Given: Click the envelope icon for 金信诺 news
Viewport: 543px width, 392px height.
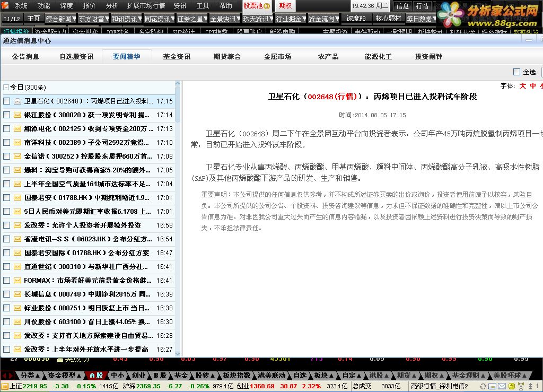Looking at the screenshot, I should 17,156.
